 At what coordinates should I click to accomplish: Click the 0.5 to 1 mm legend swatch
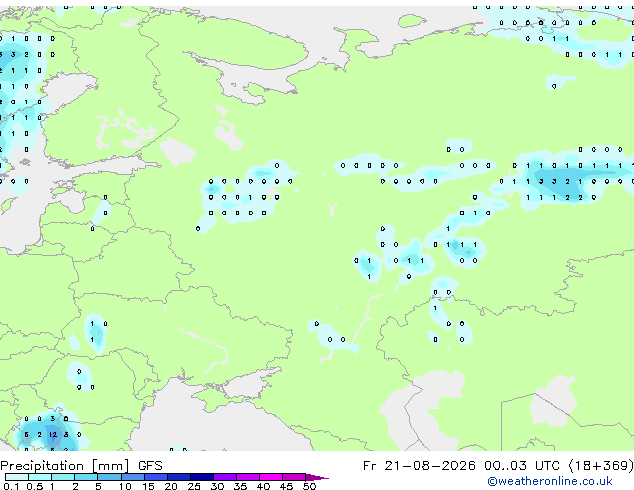(x=40, y=477)
